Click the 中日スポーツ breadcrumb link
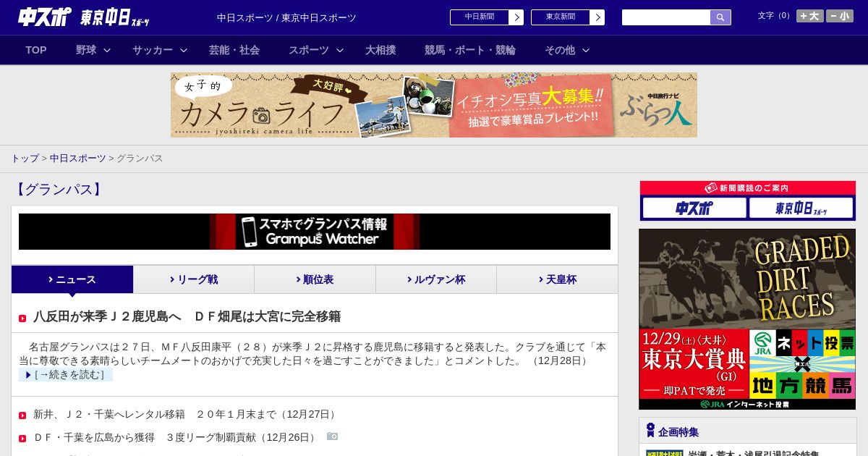The height and width of the screenshot is (456, 868). [77, 158]
